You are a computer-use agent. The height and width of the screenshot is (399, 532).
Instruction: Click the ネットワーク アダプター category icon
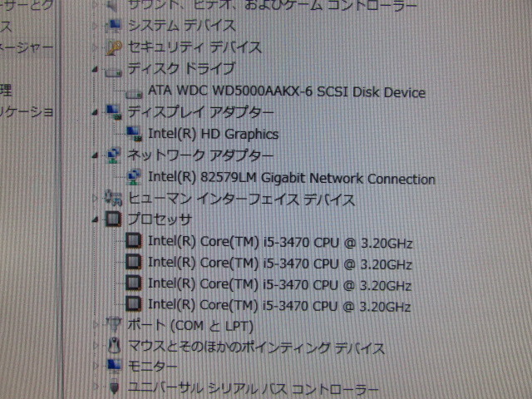tap(114, 155)
